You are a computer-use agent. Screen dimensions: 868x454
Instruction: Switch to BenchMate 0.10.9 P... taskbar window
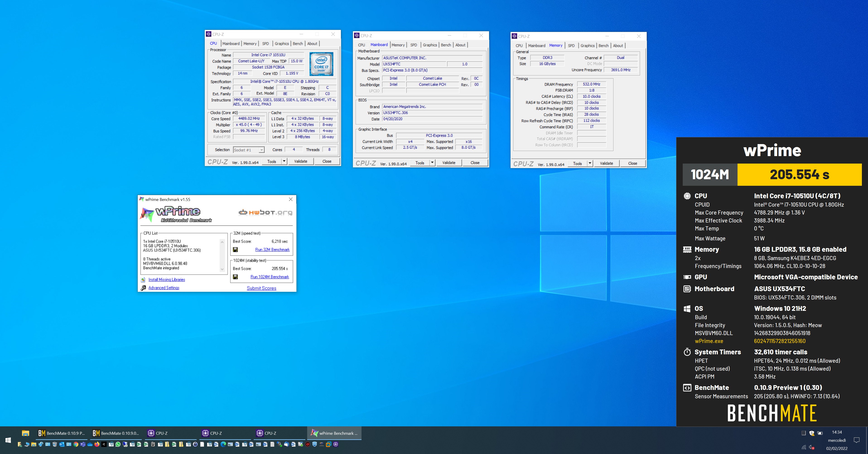coord(61,433)
